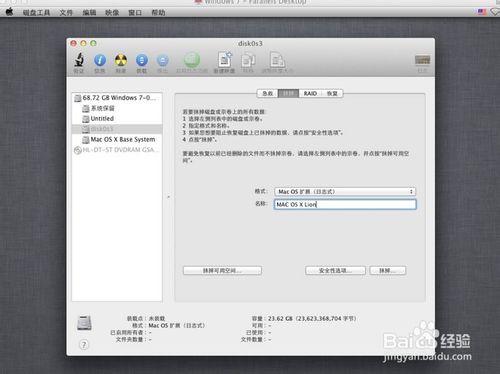Select the 系统保留 volume in sidebar
The image size is (500, 374).
point(117,108)
